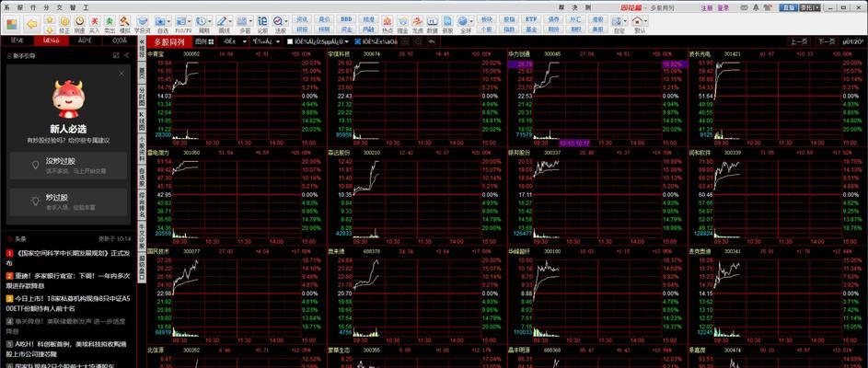Click the pop-out icon in 新手引导 panel
Image resolution: width=868 pixels, height=368 pixels.
click(x=116, y=55)
